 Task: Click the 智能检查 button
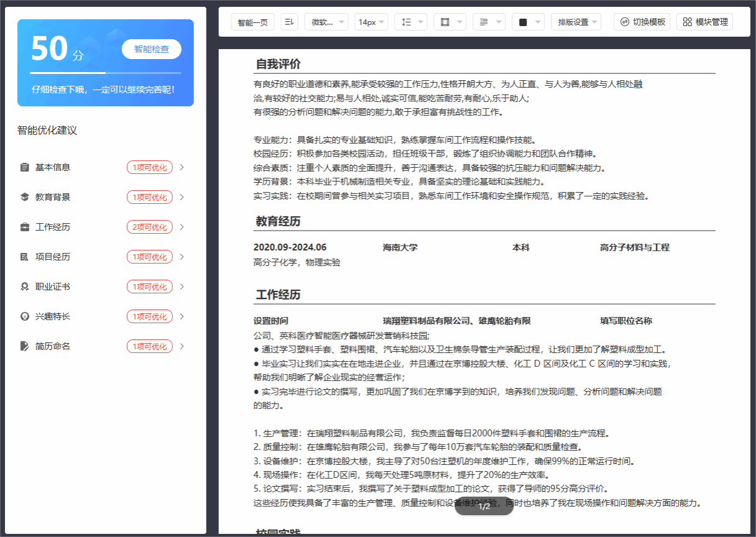(x=151, y=49)
